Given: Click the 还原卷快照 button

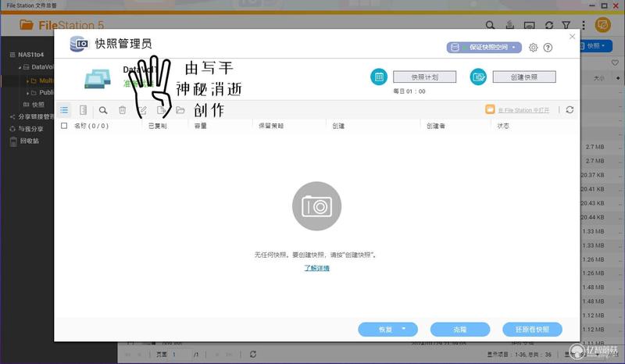Looking at the screenshot, I should pyautogui.click(x=532, y=330).
